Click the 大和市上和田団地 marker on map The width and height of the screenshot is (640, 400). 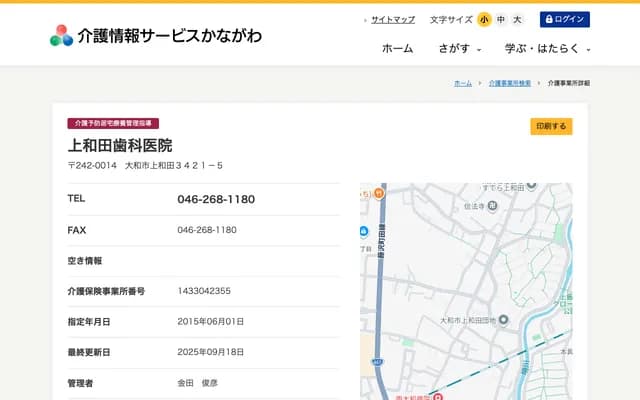tap(504, 320)
